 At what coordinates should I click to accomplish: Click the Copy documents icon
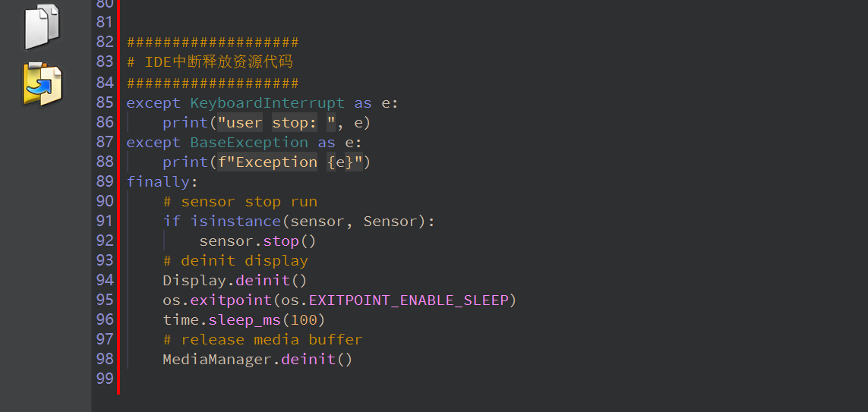42,27
